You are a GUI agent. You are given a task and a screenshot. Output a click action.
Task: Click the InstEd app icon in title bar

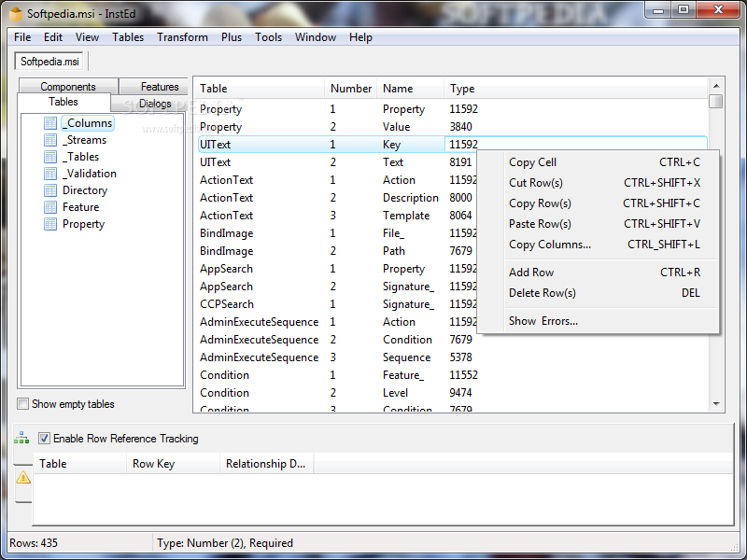point(16,14)
